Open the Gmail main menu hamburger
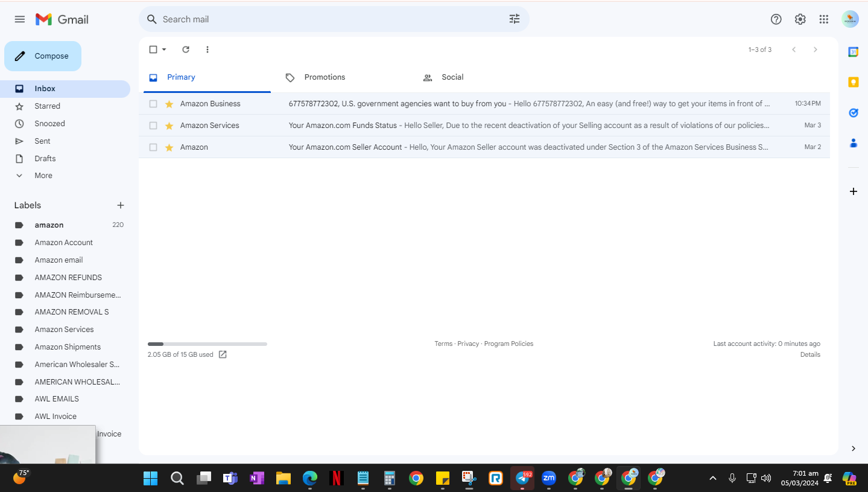The width and height of the screenshot is (868, 492). 20,19
